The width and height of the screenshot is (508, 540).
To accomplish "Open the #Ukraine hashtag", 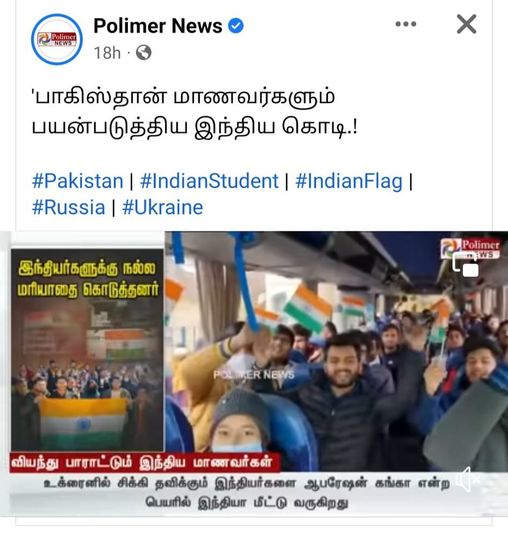I will tap(163, 207).
